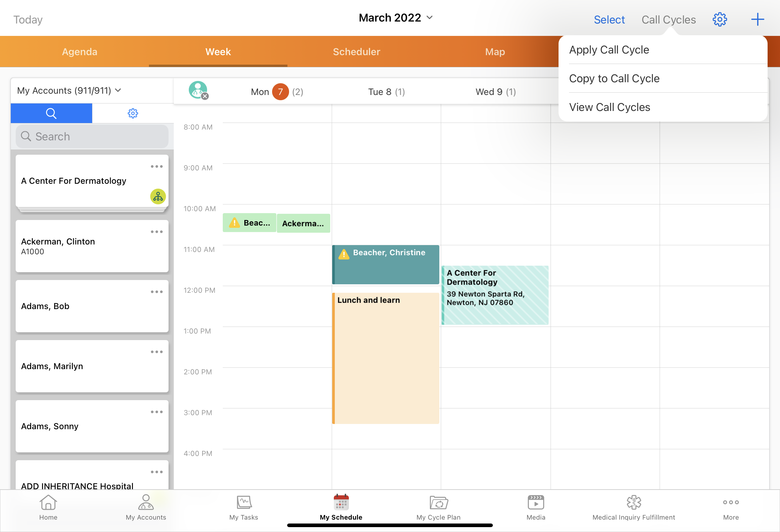
Task: Click hierarchy icon on A Center For Dermatology
Action: tap(158, 197)
